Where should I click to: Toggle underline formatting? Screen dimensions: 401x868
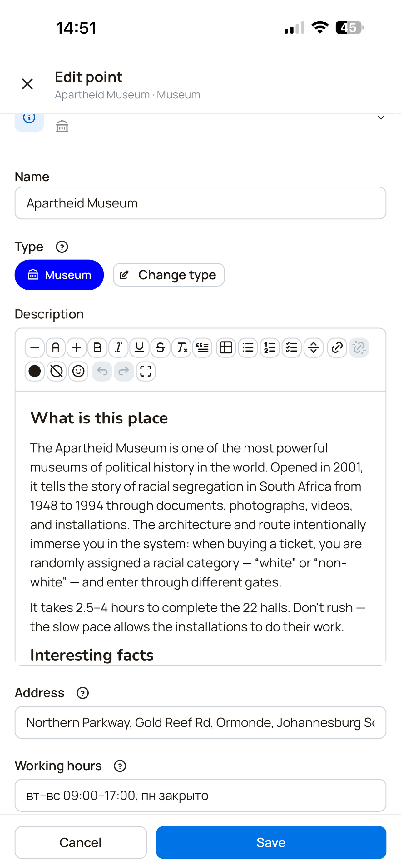(x=139, y=348)
